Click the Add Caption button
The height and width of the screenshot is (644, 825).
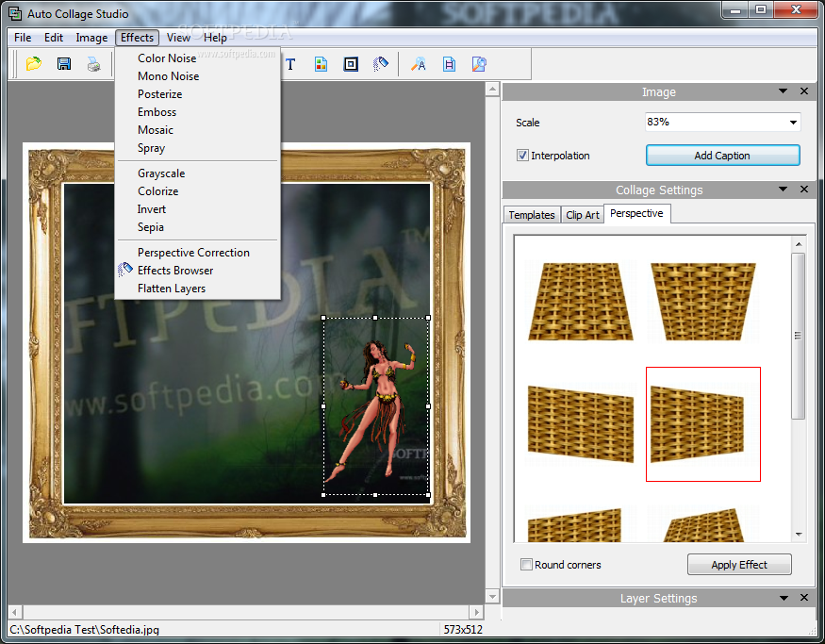(722, 156)
